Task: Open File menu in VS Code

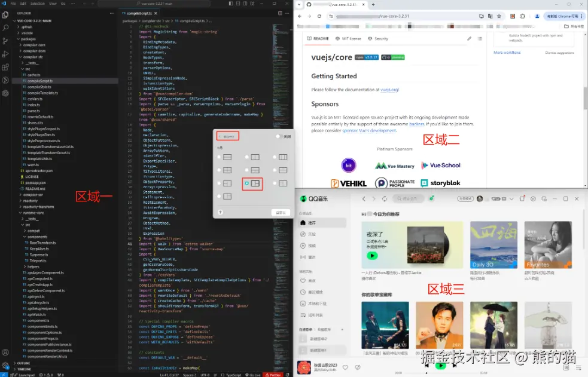Action: coord(14,4)
